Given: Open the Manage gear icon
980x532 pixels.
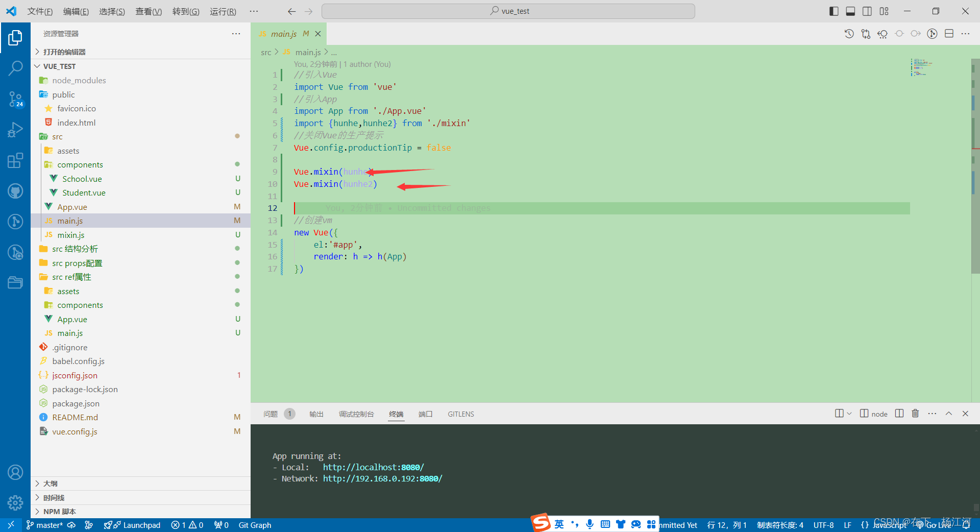Looking at the screenshot, I should [x=15, y=503].
